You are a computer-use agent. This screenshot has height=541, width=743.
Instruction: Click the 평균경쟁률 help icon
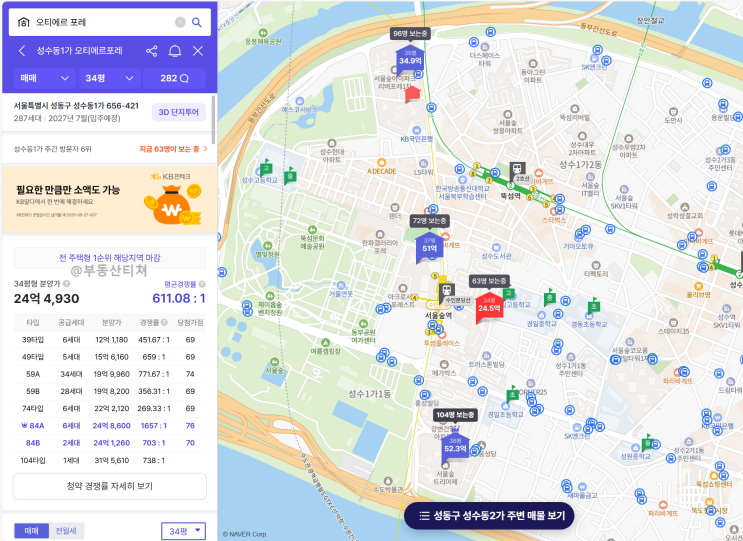[202, 284]
